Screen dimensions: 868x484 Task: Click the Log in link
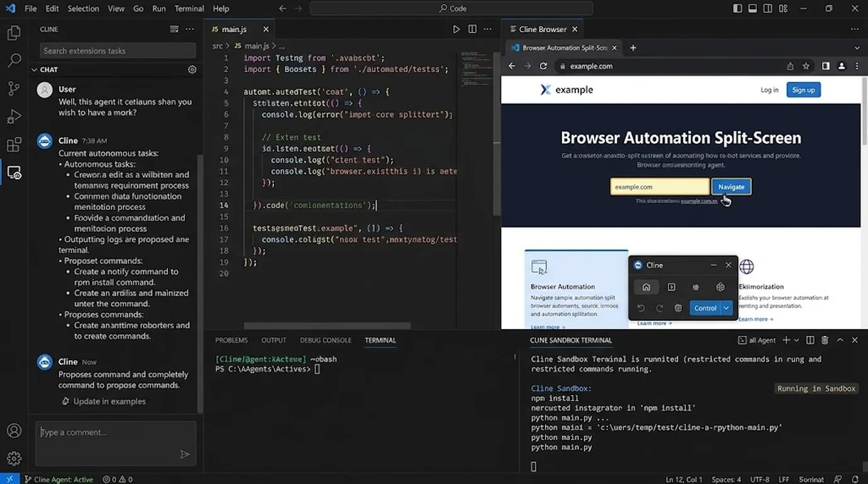point(769,90)
